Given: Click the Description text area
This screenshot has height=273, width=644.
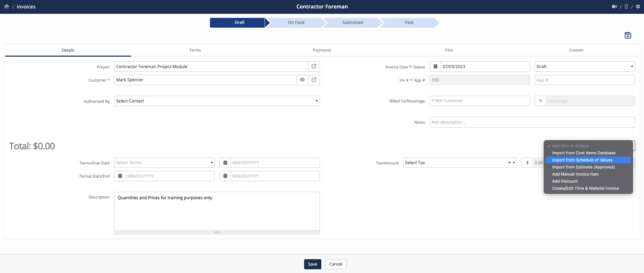Looking at the screenshot, I should (217, 211).
